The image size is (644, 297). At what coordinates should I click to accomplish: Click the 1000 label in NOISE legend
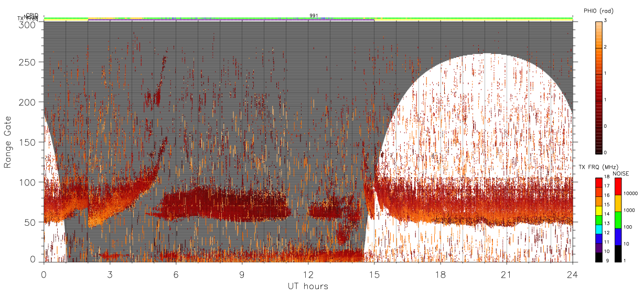[628, 210]
